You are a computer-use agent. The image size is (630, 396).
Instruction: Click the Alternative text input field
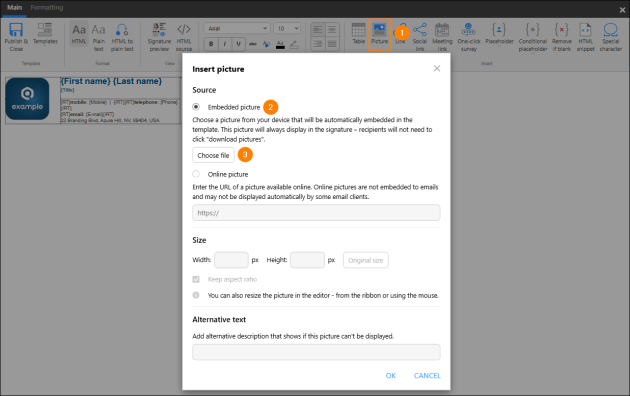click(316, 352)
